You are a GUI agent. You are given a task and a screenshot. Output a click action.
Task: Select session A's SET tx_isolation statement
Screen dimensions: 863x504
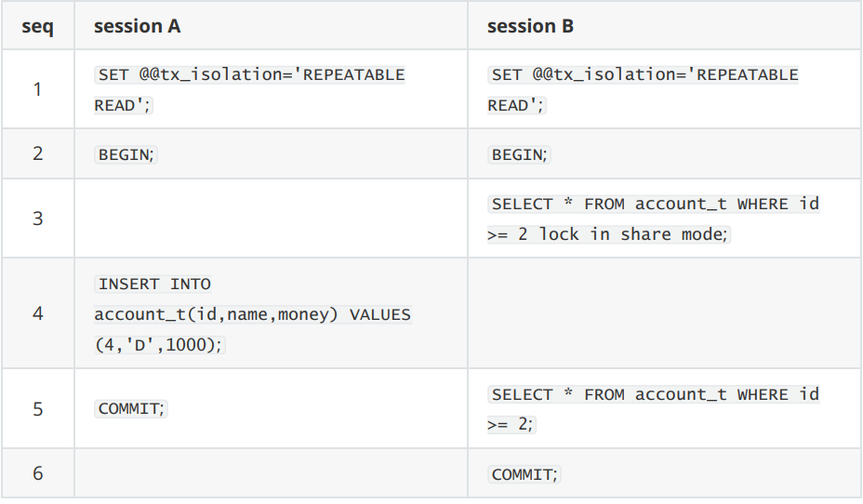coord(249,89)
